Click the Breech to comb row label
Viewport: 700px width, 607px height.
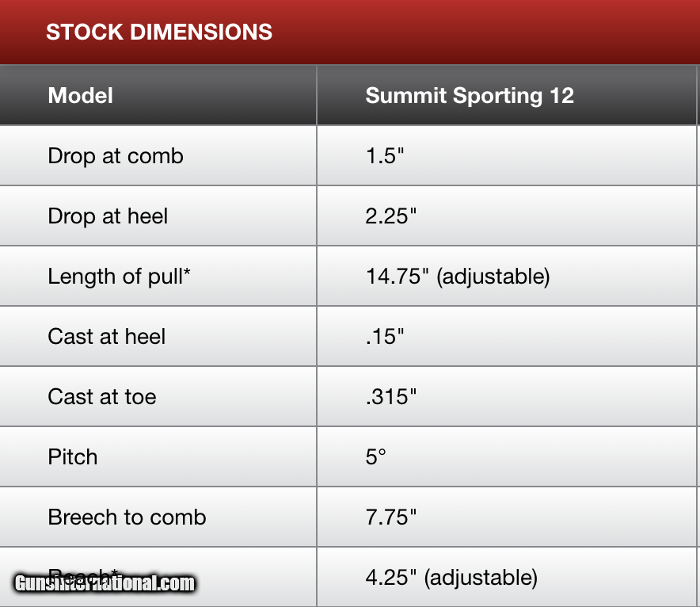pos(127,517)
